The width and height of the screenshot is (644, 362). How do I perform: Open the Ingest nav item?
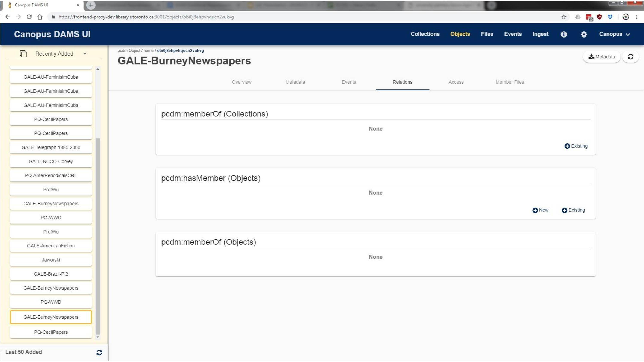pyautogui.click(x=540, y=34)
